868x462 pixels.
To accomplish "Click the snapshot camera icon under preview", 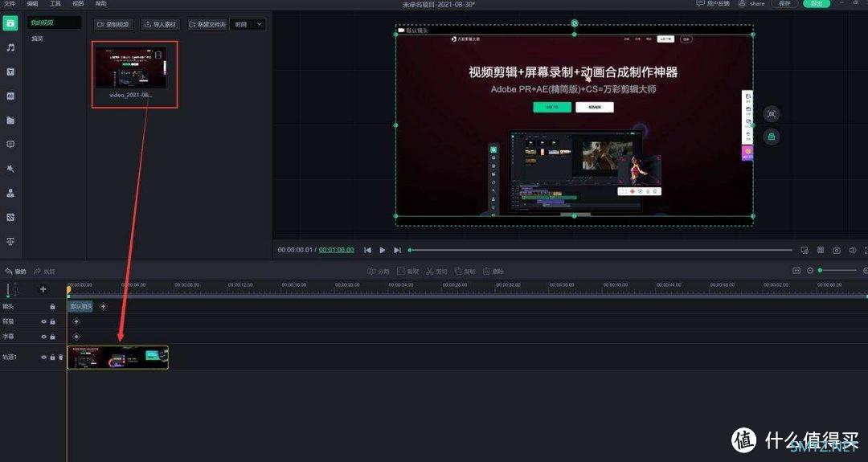I will point(837,250).
